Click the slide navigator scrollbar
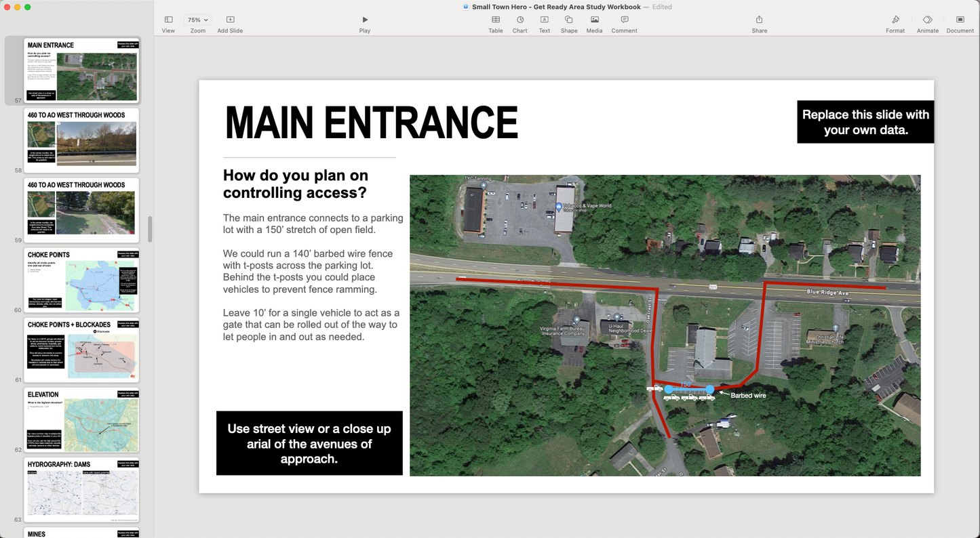 pyautogui.click(x=150, y=229)
